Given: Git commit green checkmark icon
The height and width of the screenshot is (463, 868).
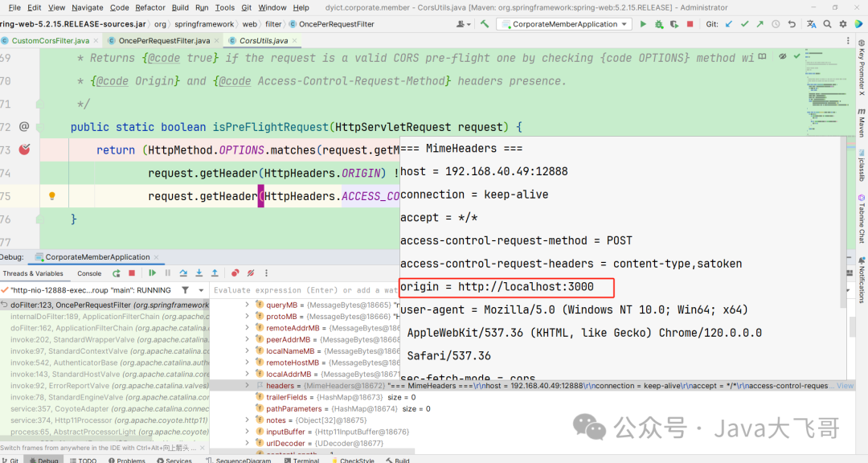Looking at the screenshot, I should [744, 24].
